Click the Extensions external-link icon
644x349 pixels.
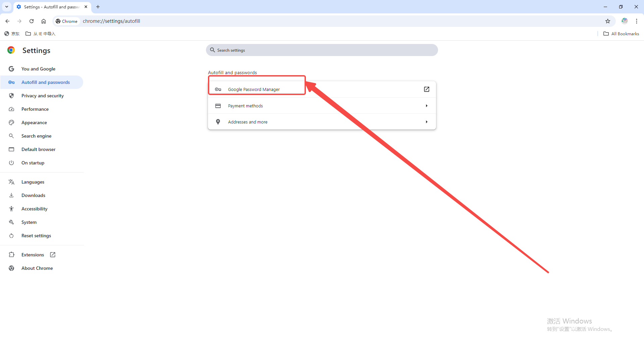(53, 255)
